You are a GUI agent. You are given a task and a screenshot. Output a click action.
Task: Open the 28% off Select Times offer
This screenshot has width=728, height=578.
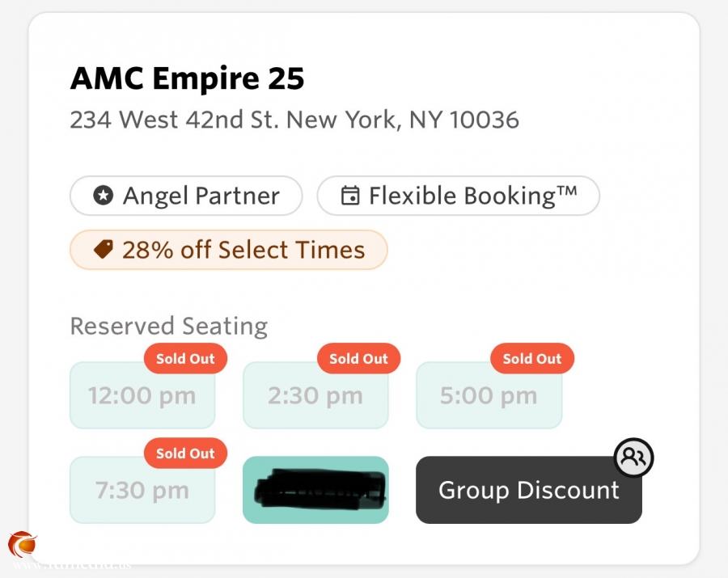(x=243, y=250)
